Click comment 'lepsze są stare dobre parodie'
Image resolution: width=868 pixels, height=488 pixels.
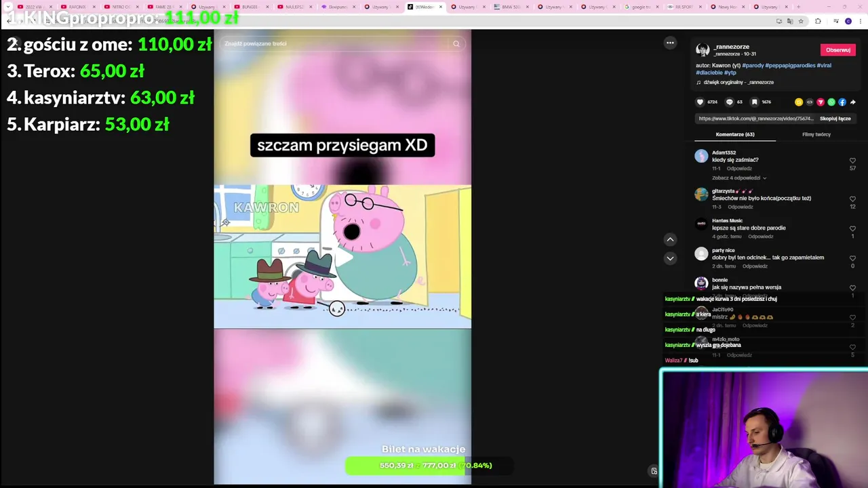tap(749, 228)
